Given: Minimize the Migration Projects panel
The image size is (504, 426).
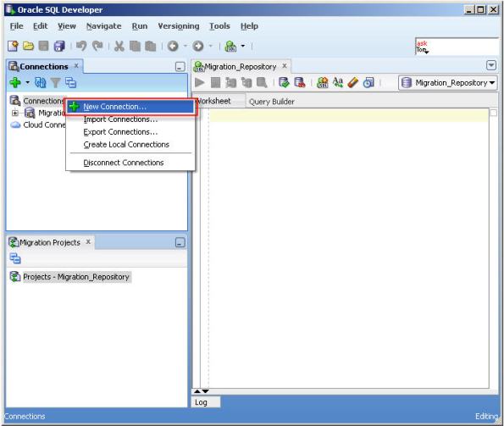Looking at the screenshot, I should pyautogui.click(x=180, y=242).
